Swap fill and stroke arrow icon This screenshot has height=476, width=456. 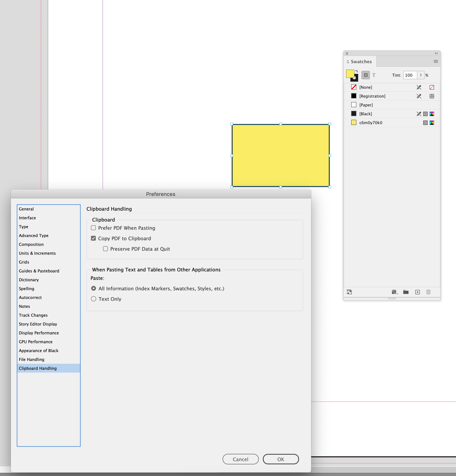tap(356, 71)
